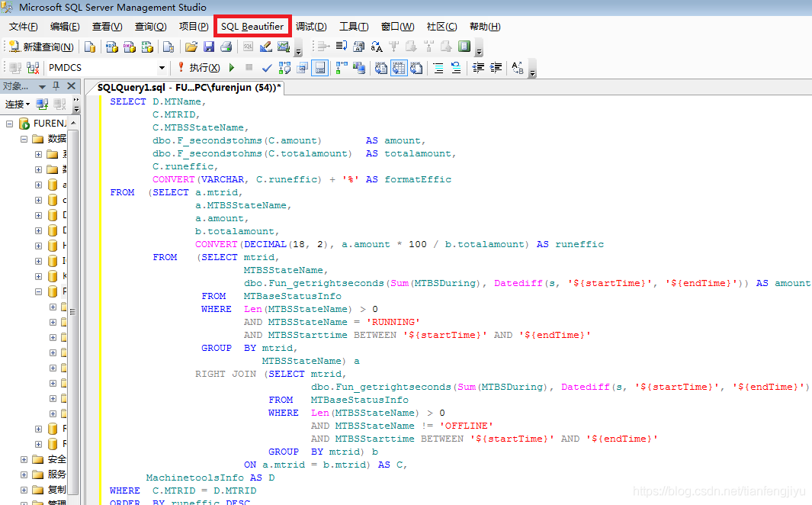Expand the 复制 (Replication) folder node
The width and height of the screenshot is (812, 505).
(x=24, y=490)
